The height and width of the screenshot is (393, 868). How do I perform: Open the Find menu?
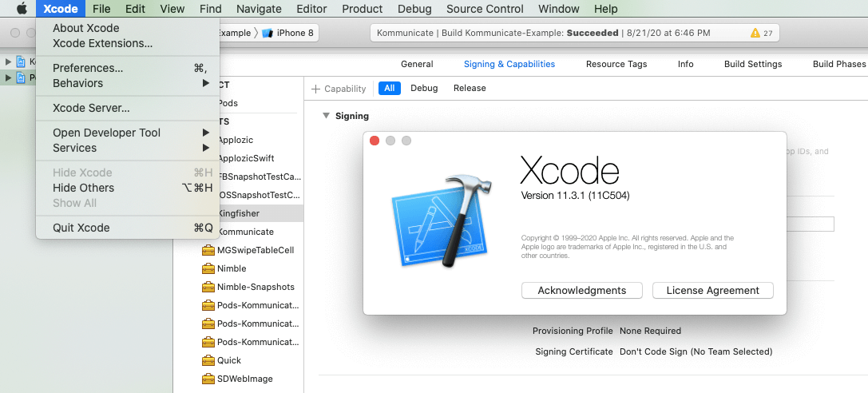coord(210,9)
